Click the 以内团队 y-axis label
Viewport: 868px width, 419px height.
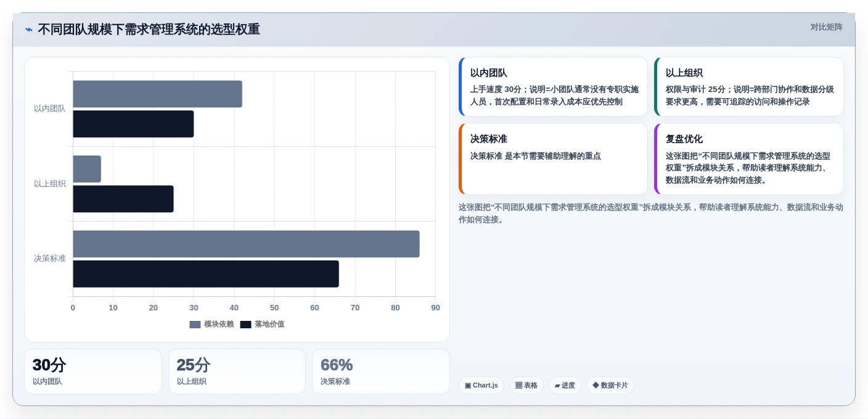(x=49, y=109)
